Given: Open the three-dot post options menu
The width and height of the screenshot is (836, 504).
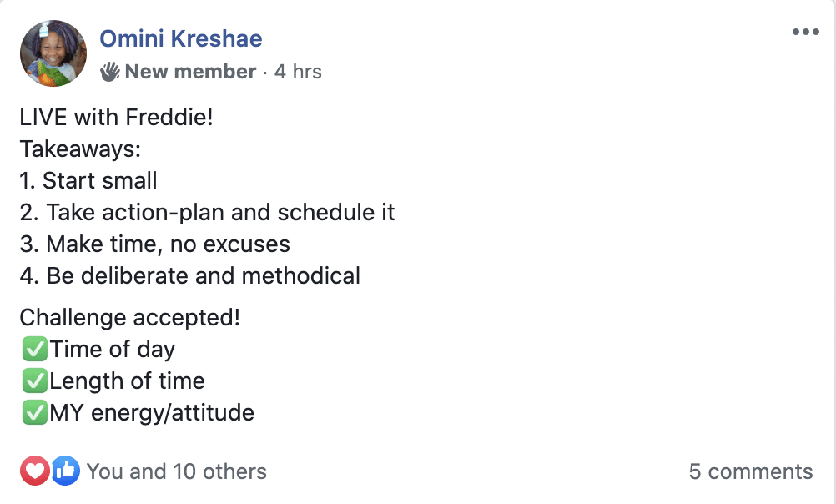Looking at the screenshot, I should click(806, 32).
